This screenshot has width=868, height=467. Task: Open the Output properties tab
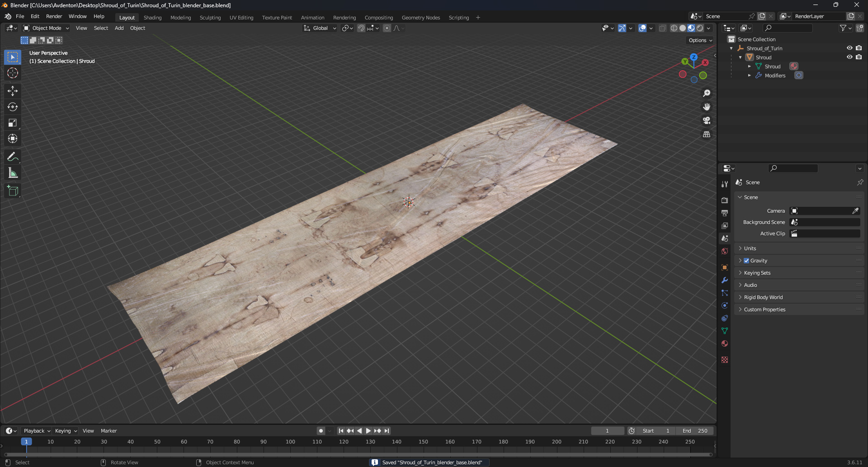pyautogui.click(x=725, y=213)
